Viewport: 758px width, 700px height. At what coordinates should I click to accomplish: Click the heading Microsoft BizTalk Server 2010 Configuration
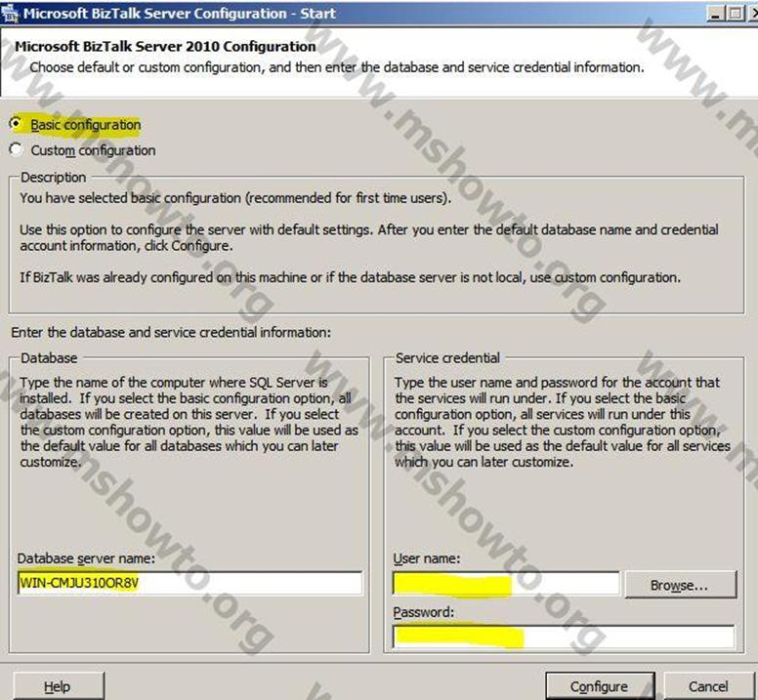(x=165, y=47)
